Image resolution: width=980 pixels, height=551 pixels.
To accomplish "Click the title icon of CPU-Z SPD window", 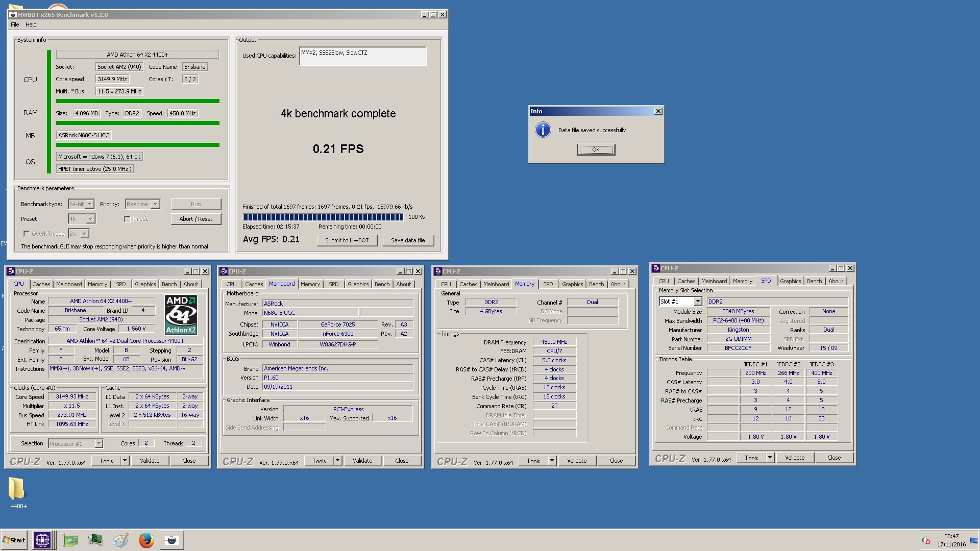I will (655, 268).
